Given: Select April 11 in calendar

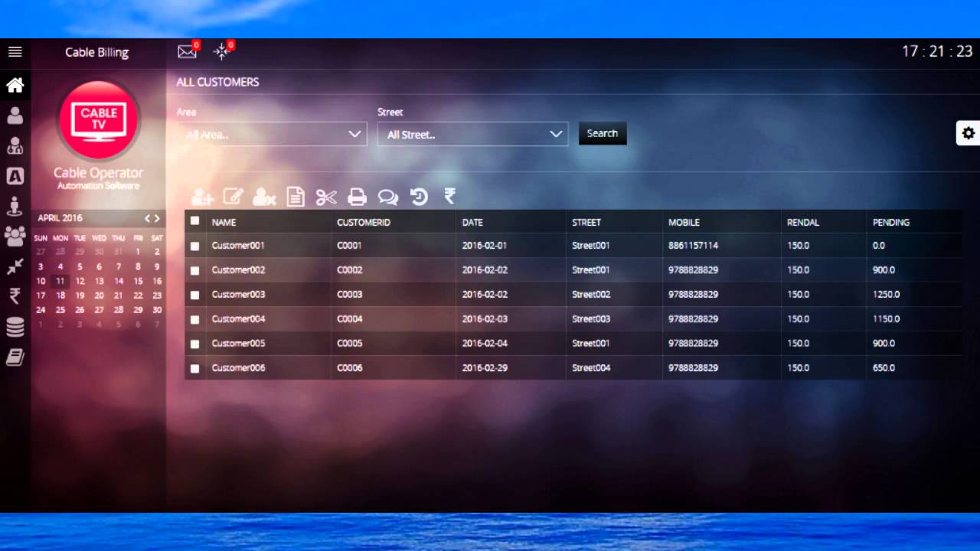Looking at the screenshot, I should click(60, 281).
